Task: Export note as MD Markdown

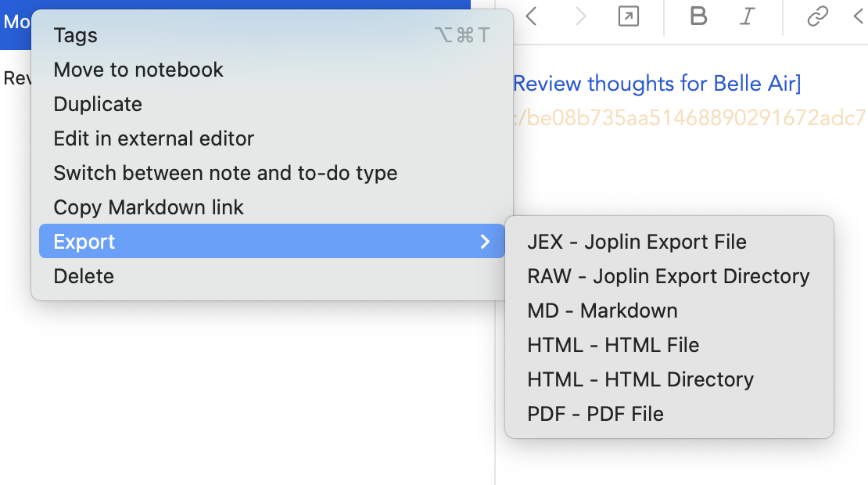Action: coord(602,311)
